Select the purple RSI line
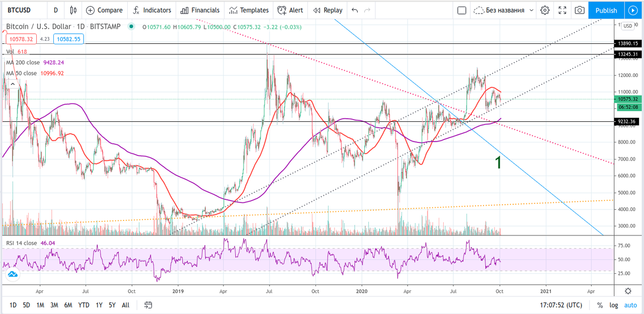The height and width of the screenshot is (314, 644). coord(252,258)
